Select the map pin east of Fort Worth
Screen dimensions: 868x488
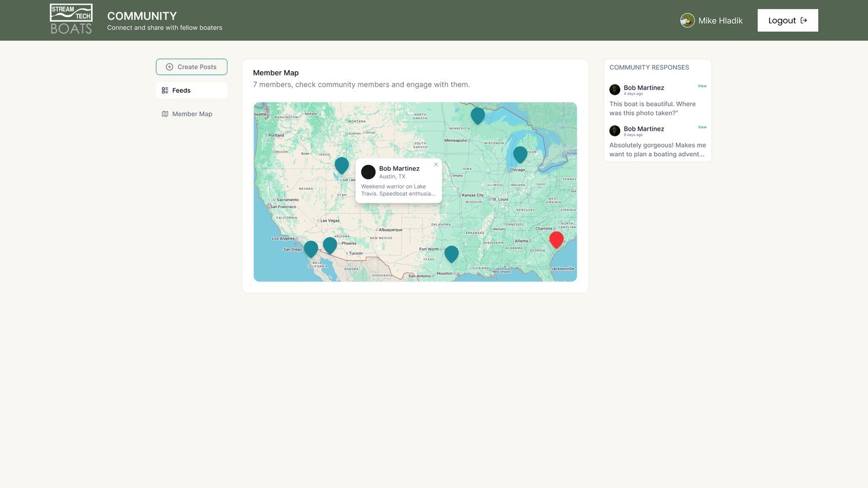451,254
